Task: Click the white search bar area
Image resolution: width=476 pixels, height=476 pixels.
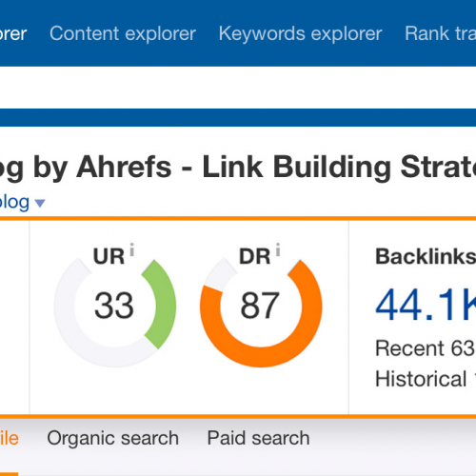Action: click(238, 88)
